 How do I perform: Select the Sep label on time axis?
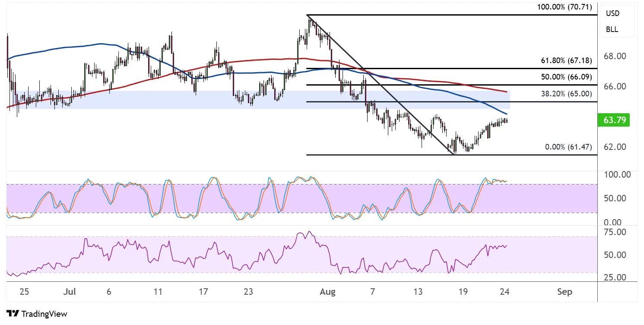564,292
